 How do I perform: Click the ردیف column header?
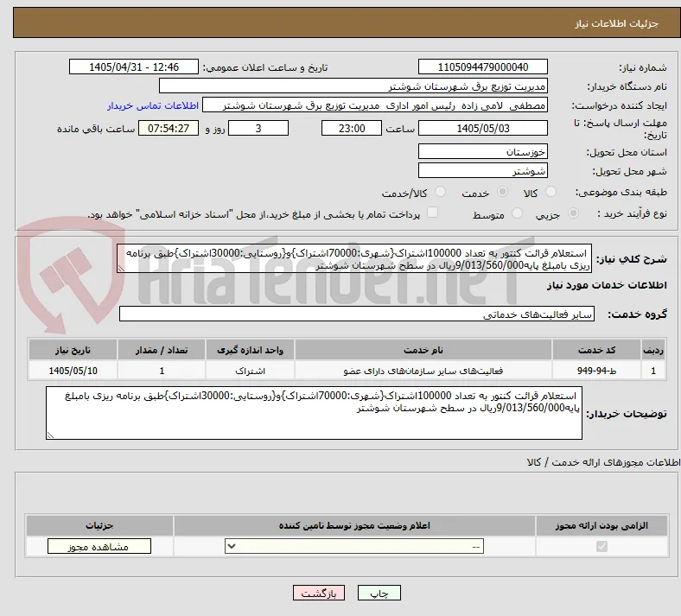(653, 350)
